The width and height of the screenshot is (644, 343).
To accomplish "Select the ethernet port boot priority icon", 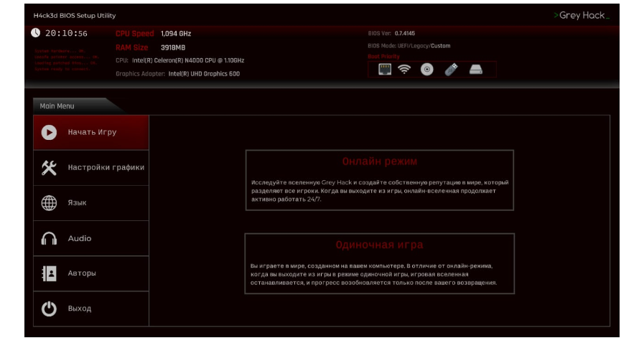I will point(385,70).
